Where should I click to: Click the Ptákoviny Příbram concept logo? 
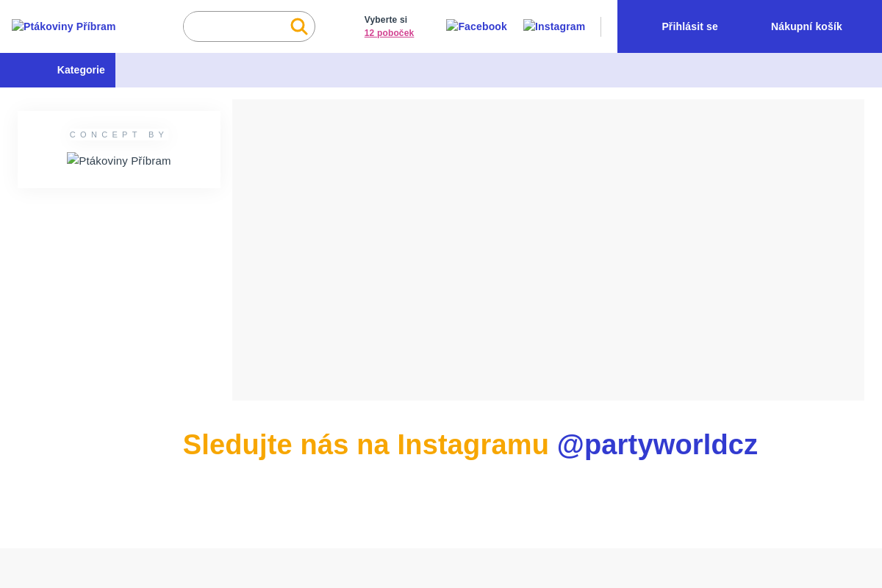click(x=119, y=160)
